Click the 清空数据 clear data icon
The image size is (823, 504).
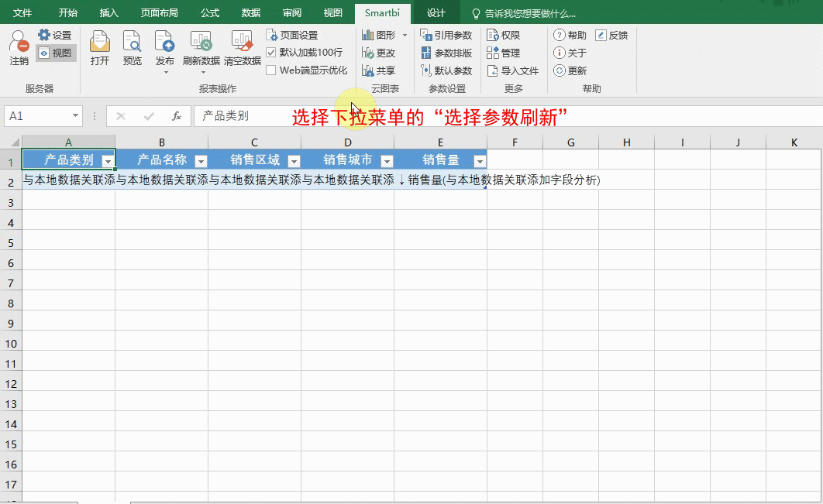[242, 42]
